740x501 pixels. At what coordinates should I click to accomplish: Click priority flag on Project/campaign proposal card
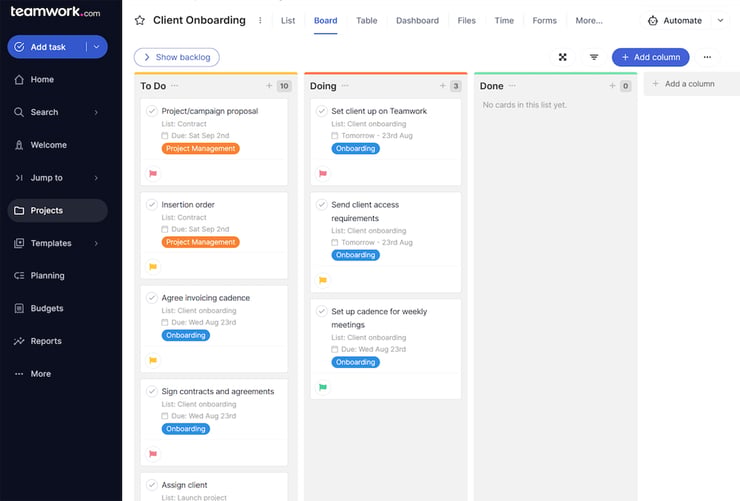[x=153, y=174]
